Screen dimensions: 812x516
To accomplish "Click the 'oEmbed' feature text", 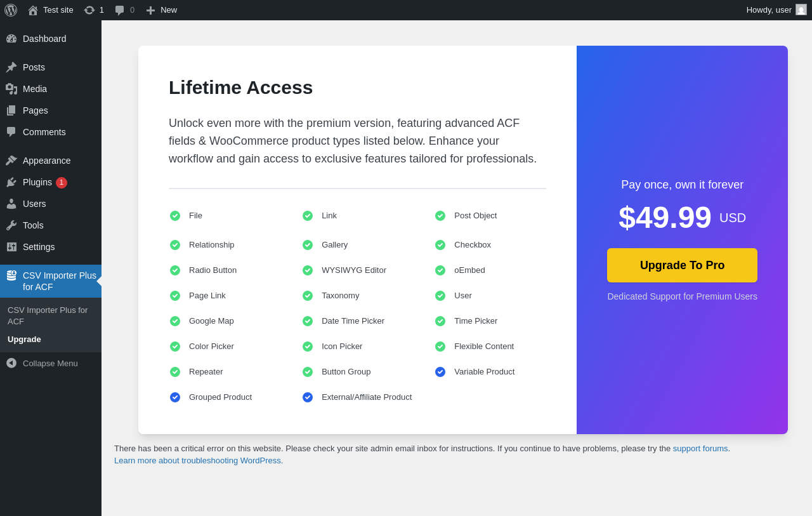I will coord(469,270).
